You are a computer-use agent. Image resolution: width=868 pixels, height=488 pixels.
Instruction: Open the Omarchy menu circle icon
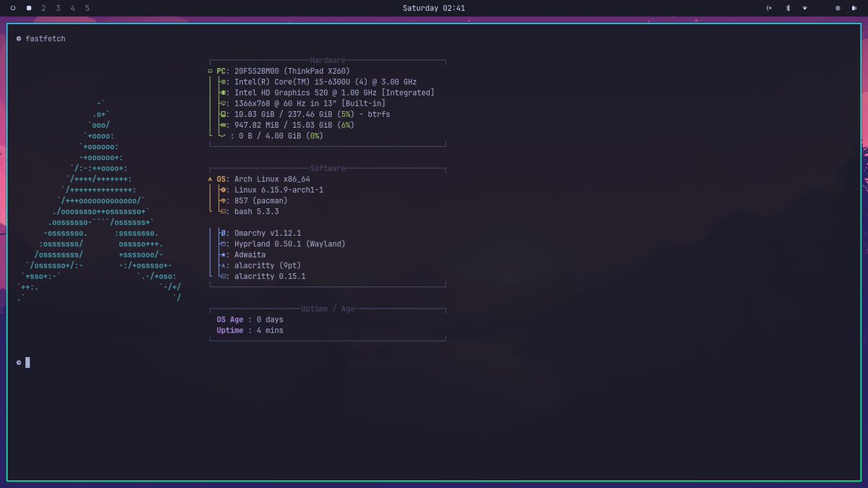click(x=13, y=8)
